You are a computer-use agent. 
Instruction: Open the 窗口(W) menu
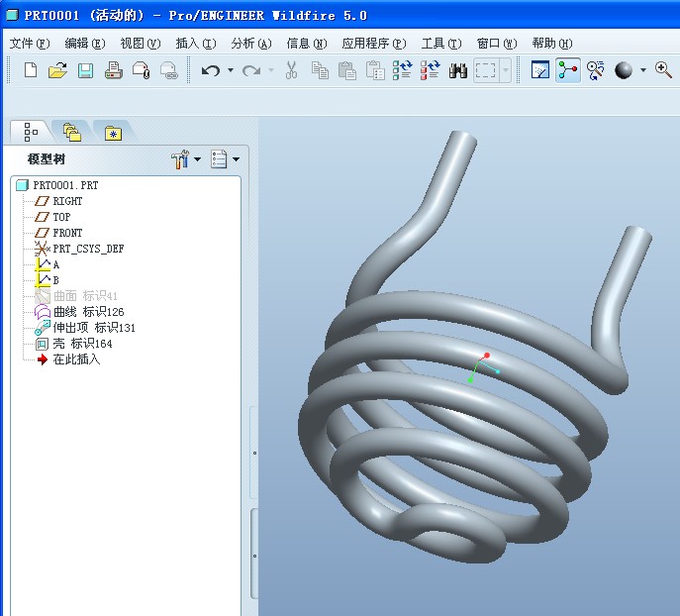click(x=497, y=44)
